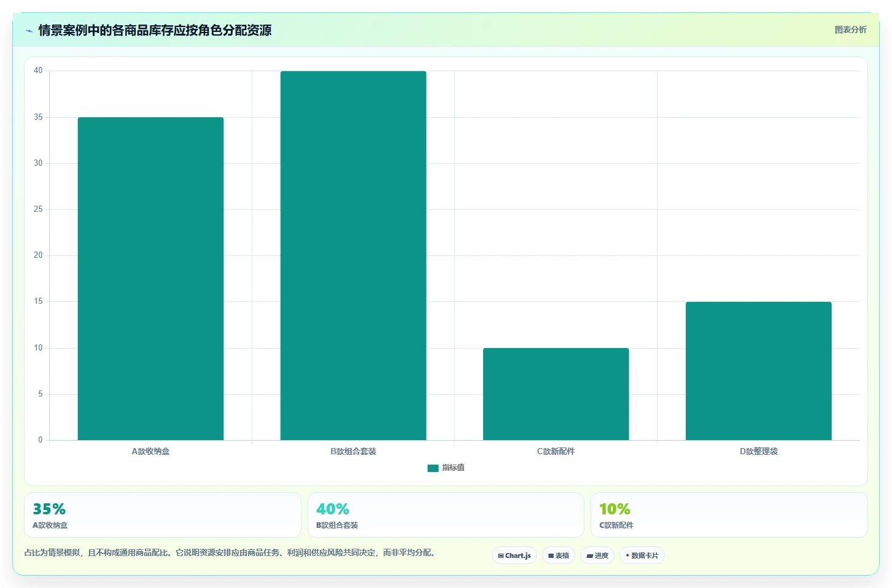Select the 表格 tag chip
Viewport: 892px width, 588px height.
point(559,555)
